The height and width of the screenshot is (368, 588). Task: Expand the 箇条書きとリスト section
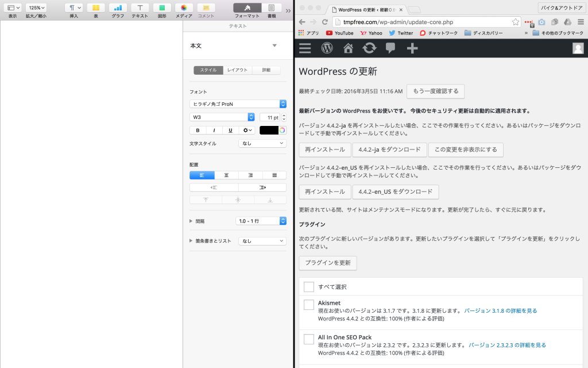[191, 241]
